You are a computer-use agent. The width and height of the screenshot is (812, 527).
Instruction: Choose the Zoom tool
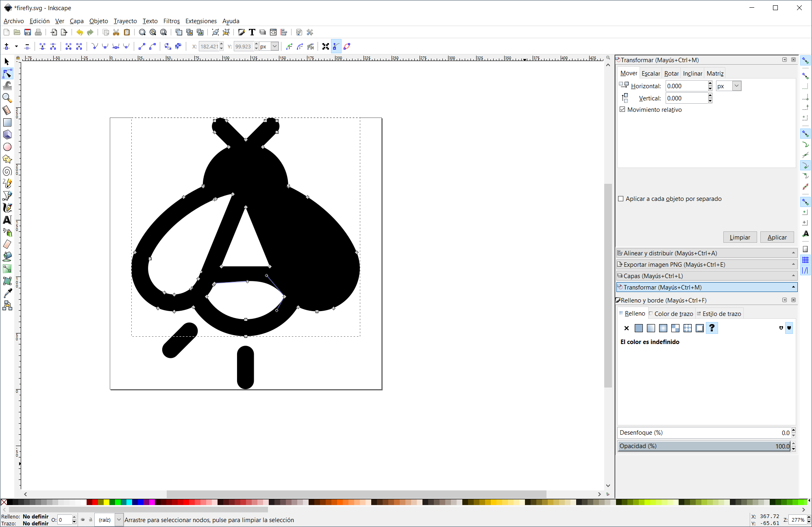click(x=7, y=98)
